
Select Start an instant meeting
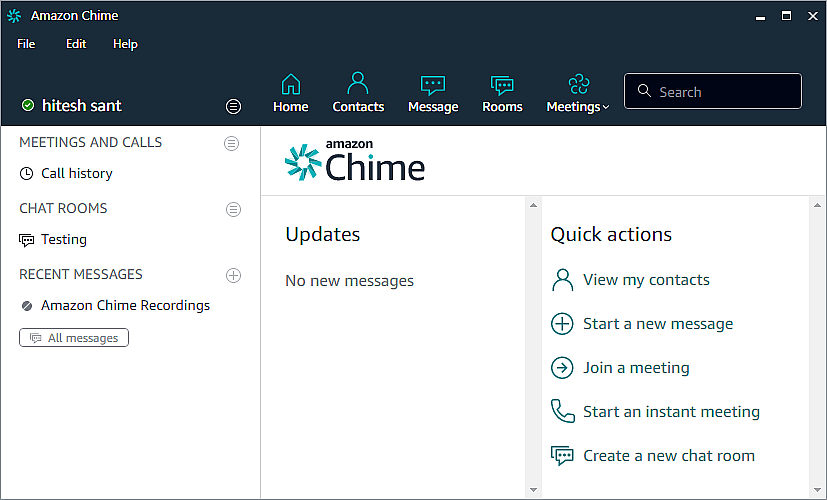[x=671, y=411]
